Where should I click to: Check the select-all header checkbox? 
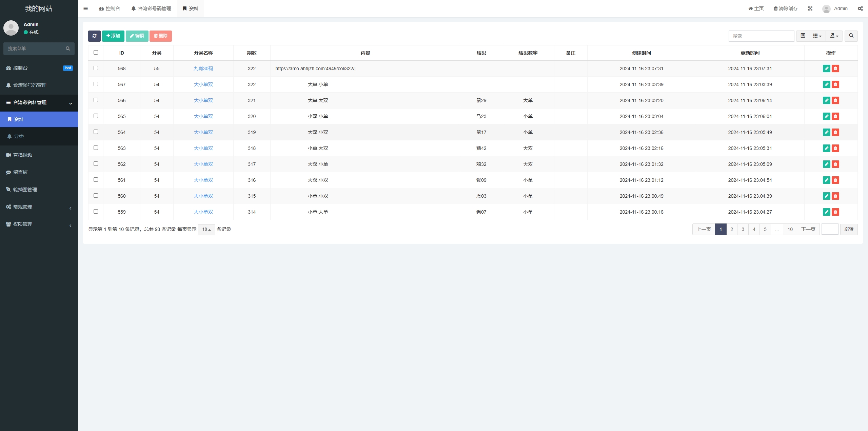coord(96,53)
